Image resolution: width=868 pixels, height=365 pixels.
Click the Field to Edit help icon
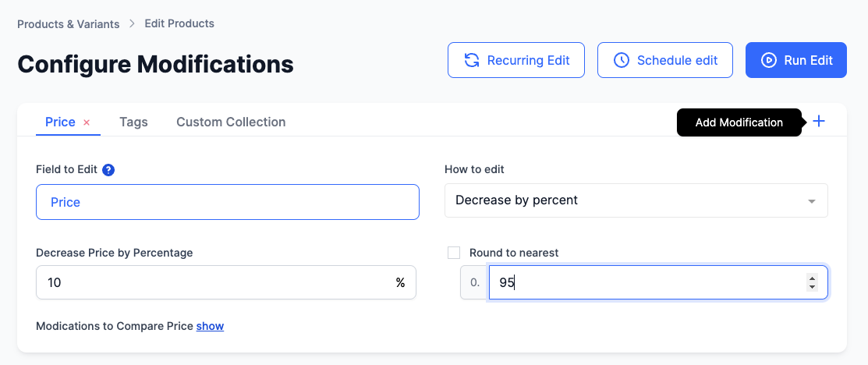pyautogui.click(x=108, y=170)
